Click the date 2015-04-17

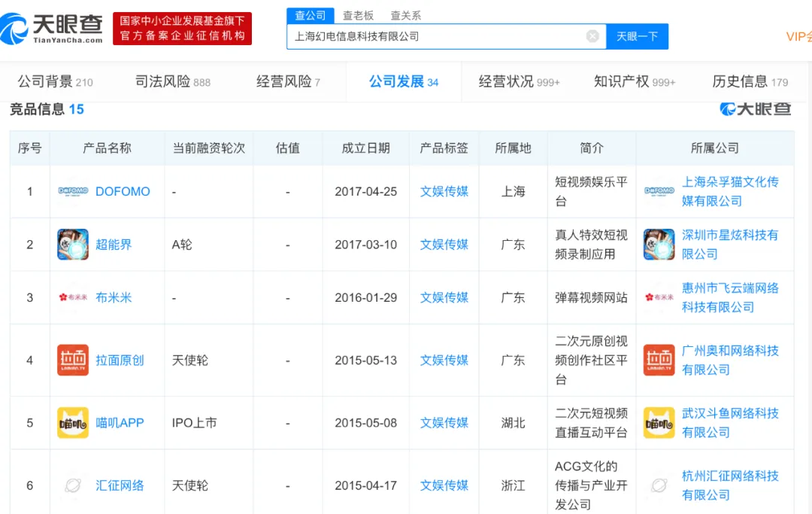point(365,485)
